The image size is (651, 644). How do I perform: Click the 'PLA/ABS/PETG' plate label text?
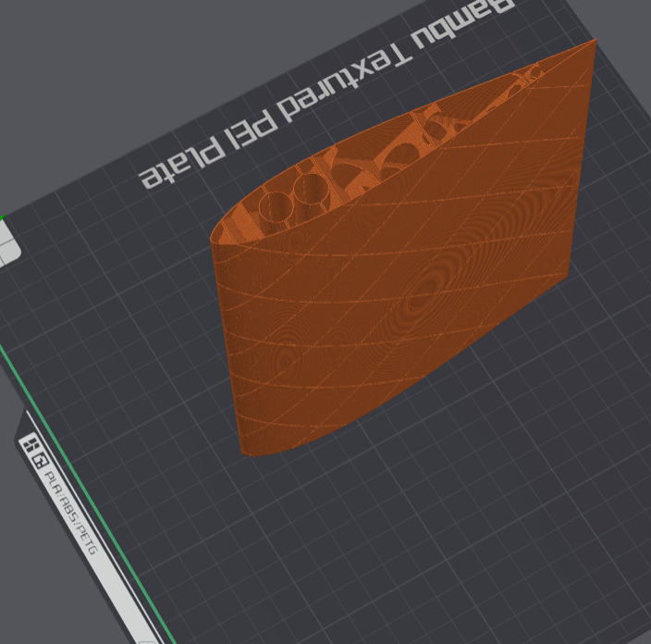71,512
